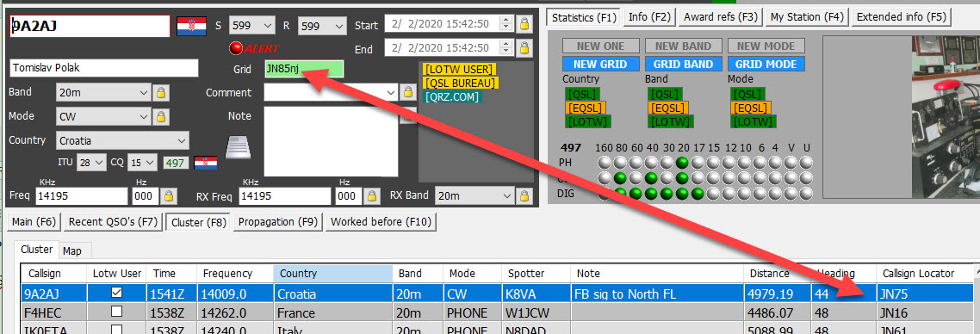
Task: Switch to the Map tab
Action: tap(71, 251)
